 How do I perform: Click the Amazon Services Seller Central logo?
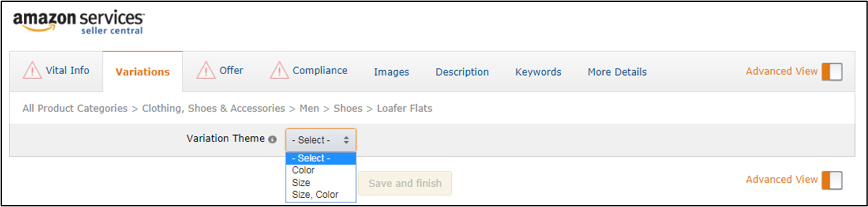click(78, 22)
